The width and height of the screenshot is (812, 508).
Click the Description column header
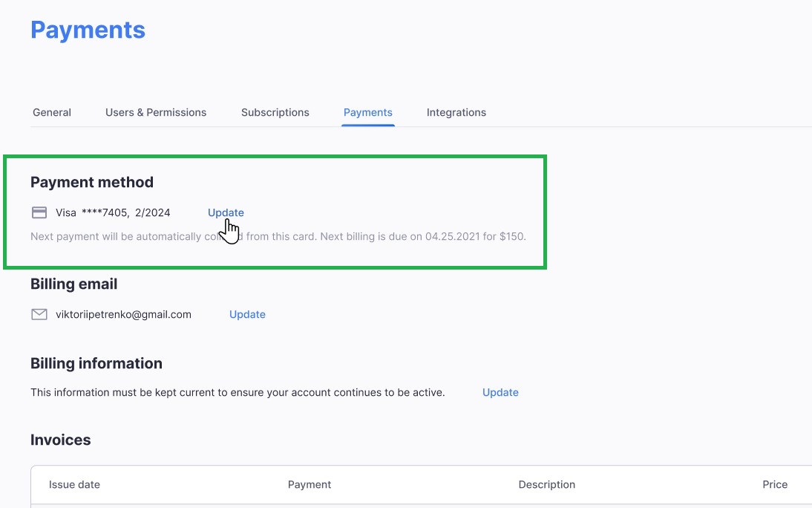(546, 484)
